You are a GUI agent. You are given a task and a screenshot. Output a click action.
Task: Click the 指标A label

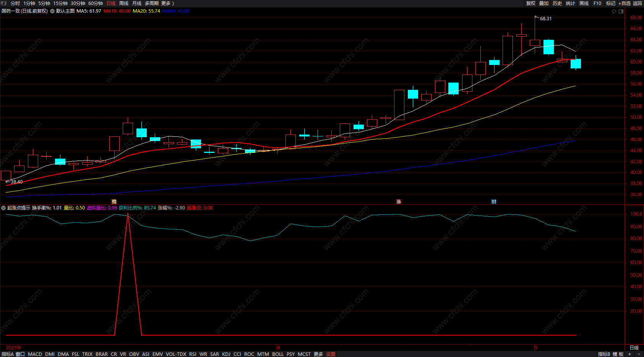coord(8,354)
